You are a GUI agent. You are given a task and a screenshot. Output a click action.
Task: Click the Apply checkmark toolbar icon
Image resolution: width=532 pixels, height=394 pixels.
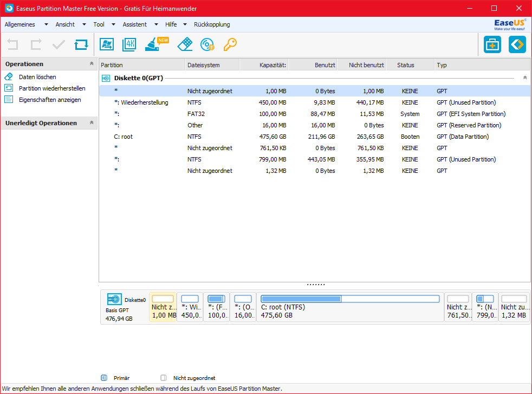pyautogui.click(x=59, y=44)
